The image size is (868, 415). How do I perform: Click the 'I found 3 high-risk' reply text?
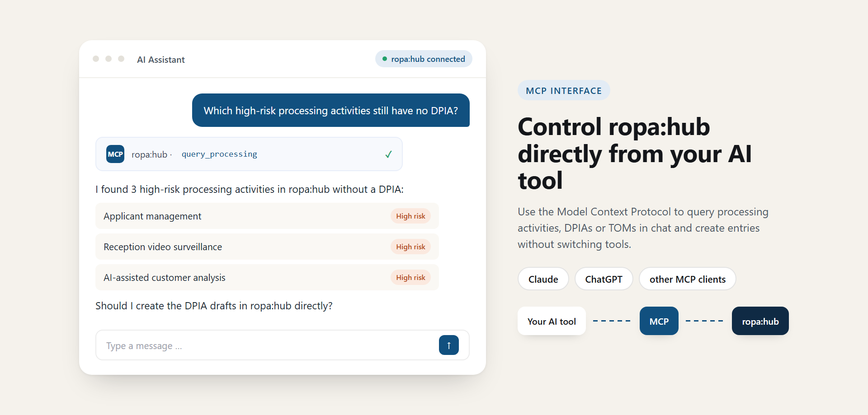coord(249,189)
